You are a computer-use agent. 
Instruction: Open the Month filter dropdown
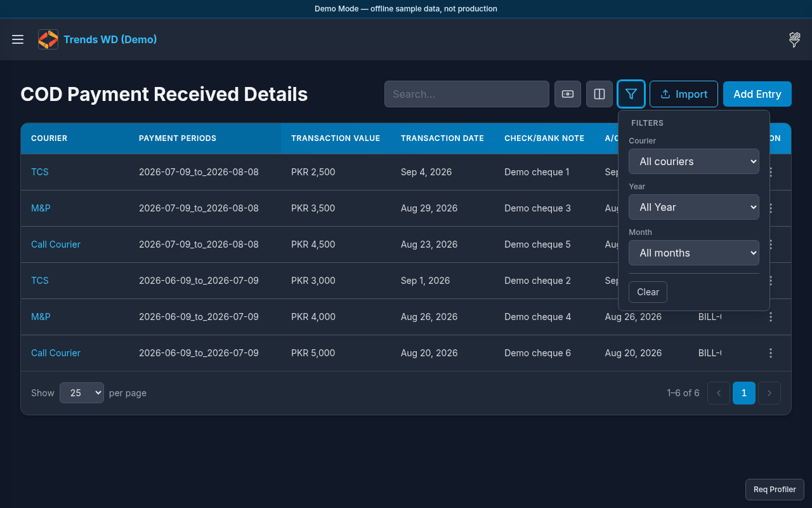click(x=694, y=253)
